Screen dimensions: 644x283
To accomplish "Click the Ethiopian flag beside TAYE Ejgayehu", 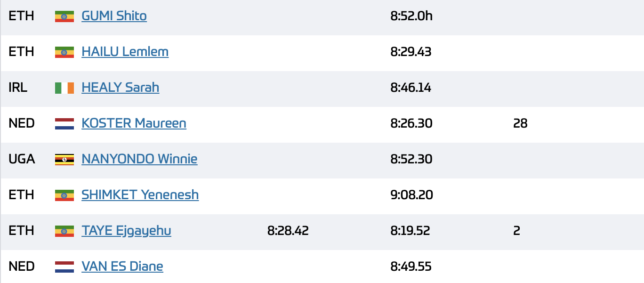I will 64,231.
